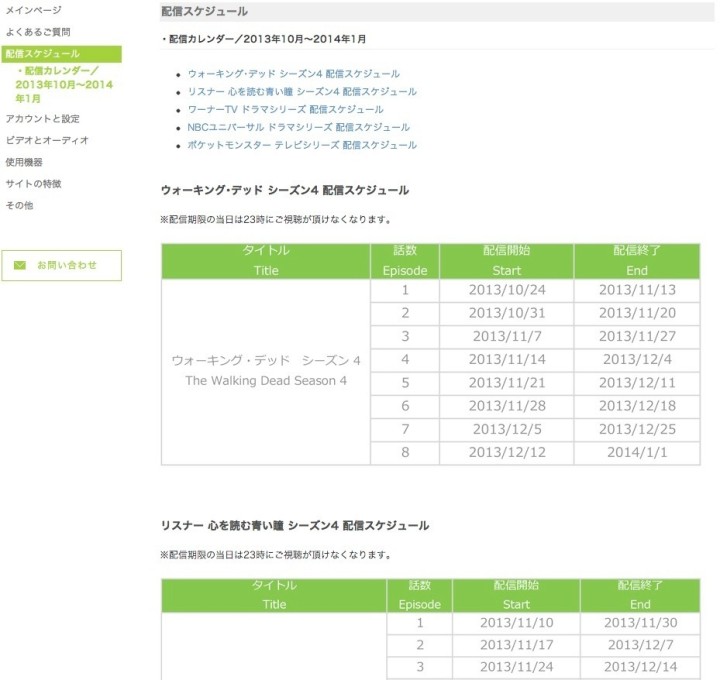Click the 配信スケジュール page heading
720x680 pixels.
point(205,11)
